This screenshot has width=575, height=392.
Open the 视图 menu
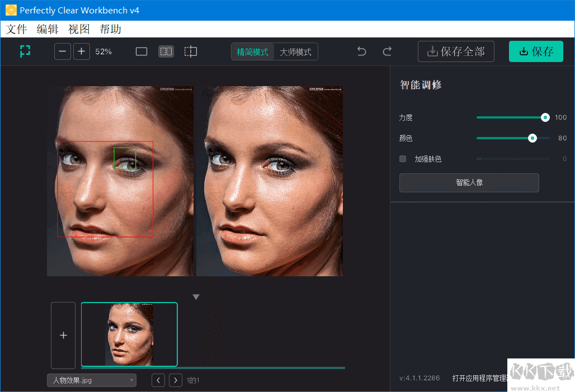(79, 29)
